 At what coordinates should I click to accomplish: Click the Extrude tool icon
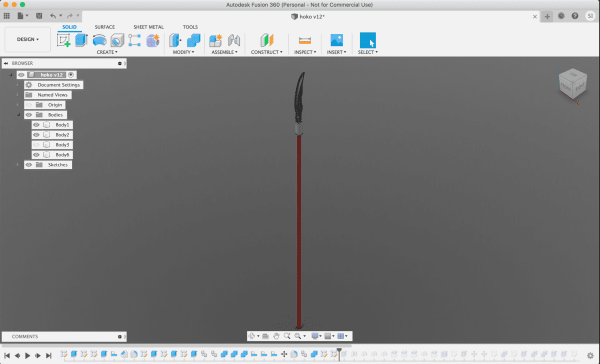click(x=81, y=40)
